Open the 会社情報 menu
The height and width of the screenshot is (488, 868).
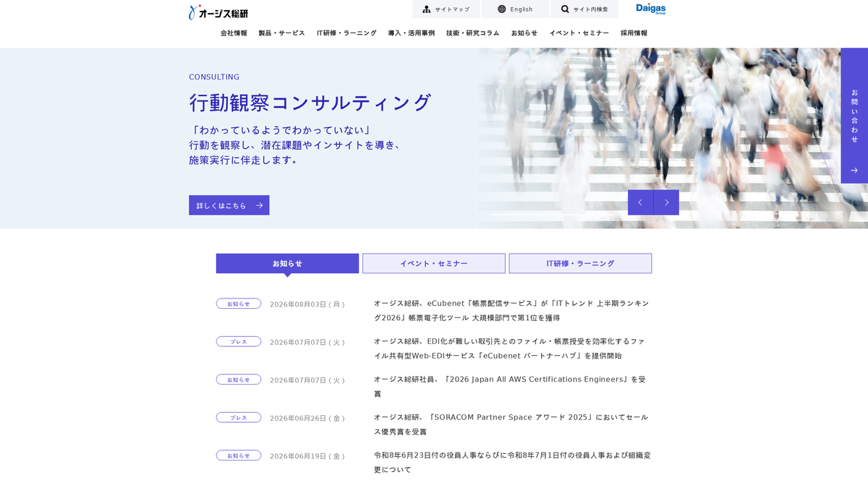click(x=234, y=33)
